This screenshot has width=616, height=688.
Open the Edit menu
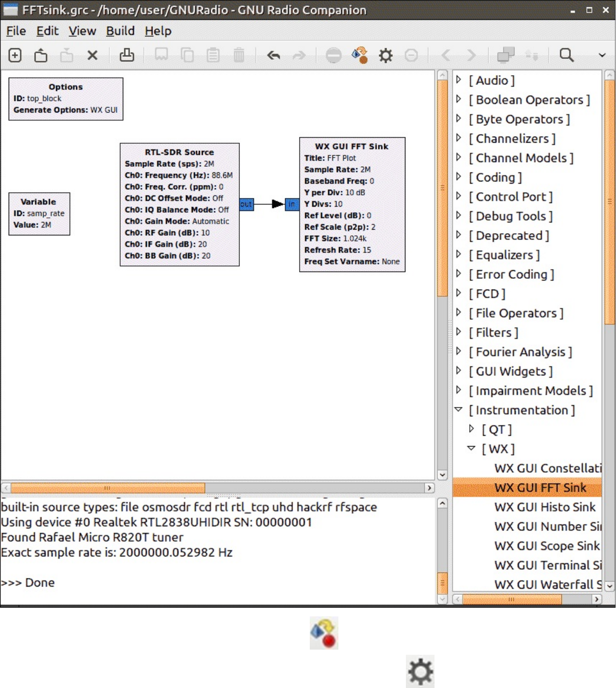[47, 31]
